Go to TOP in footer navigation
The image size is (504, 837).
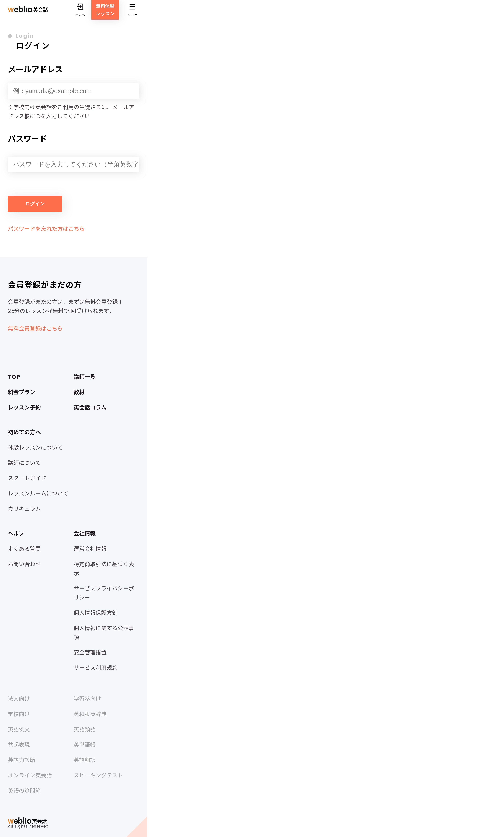pyautogui.click(x=14, y=377)
